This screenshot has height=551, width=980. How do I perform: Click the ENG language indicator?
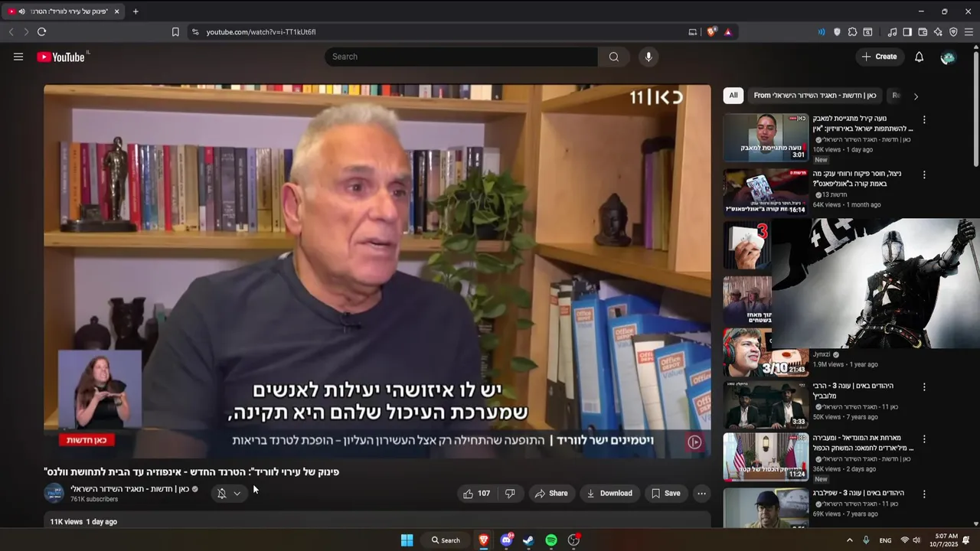tap(885, 540)
